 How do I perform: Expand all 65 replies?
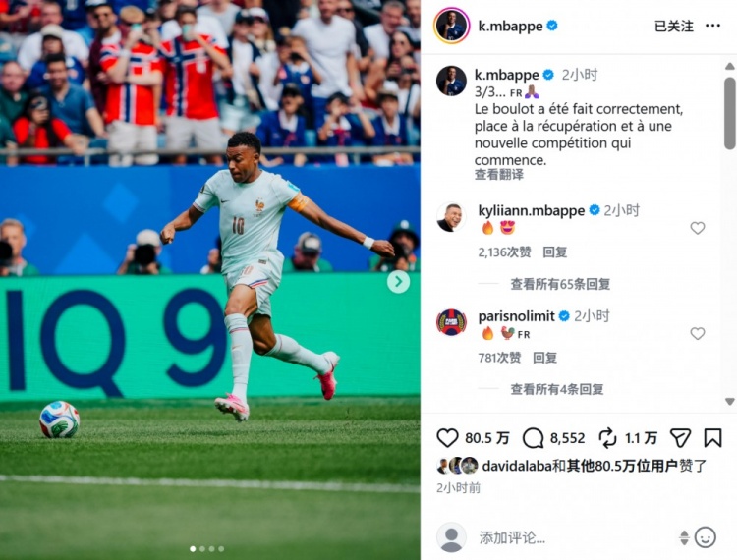tap(560, 284)
